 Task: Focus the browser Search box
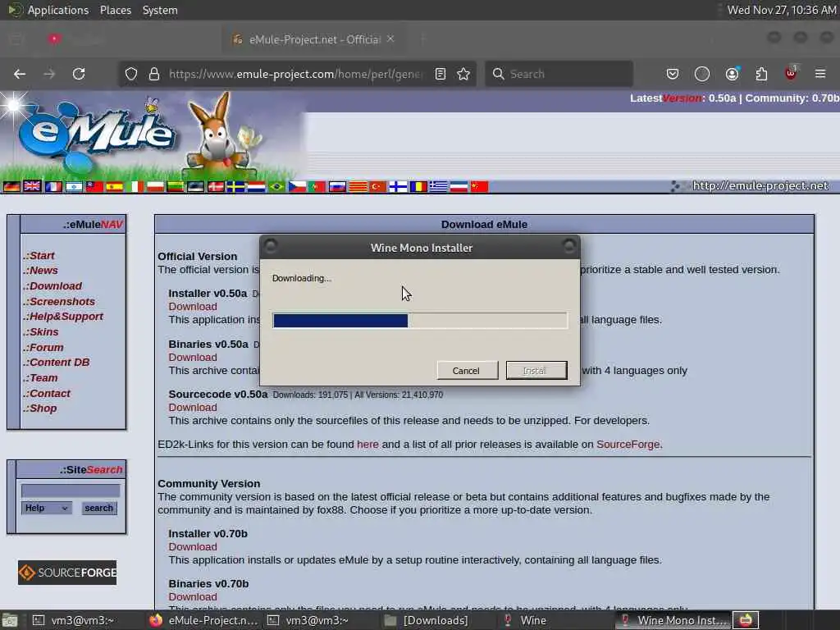[559, 74]
